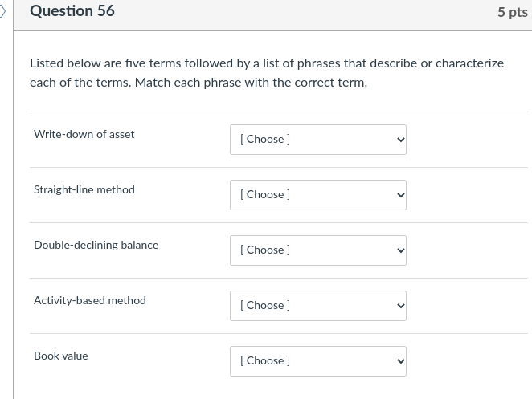Open the Activity-based method dropdown

(317, 306)
